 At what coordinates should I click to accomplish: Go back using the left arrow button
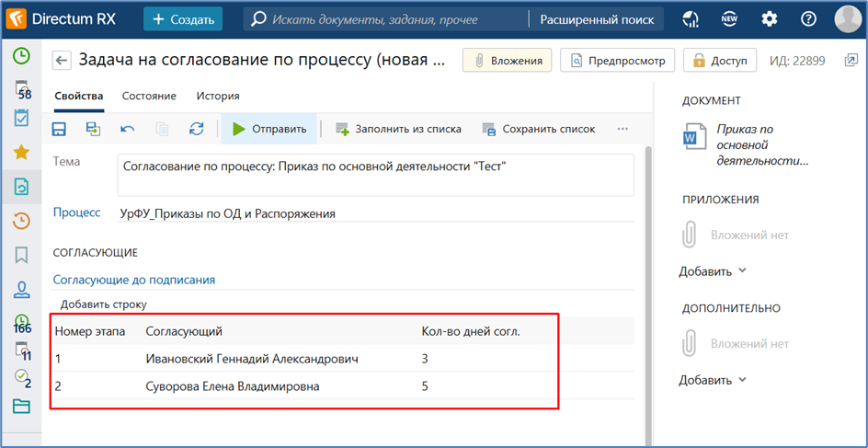tap(62, 61)
